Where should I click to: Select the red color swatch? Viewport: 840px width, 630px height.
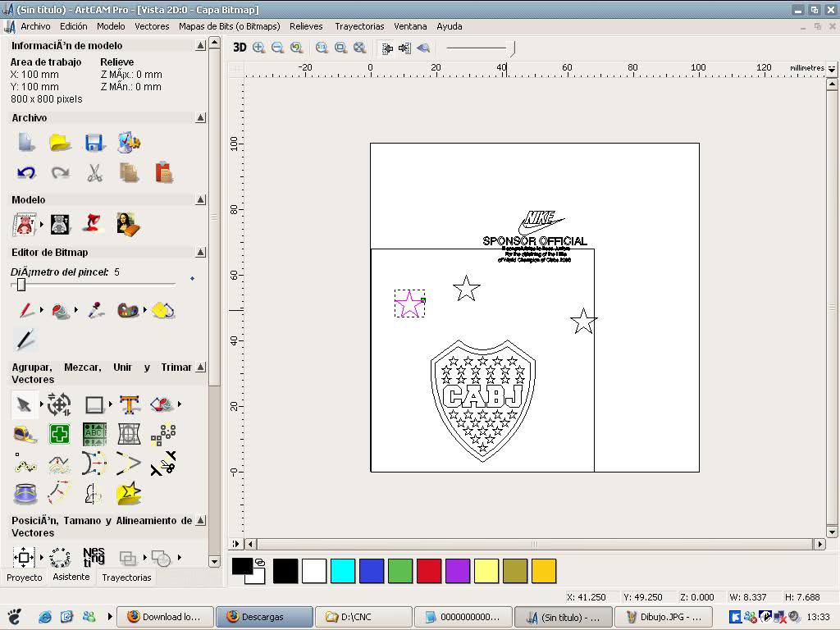(x=429, y=571)
